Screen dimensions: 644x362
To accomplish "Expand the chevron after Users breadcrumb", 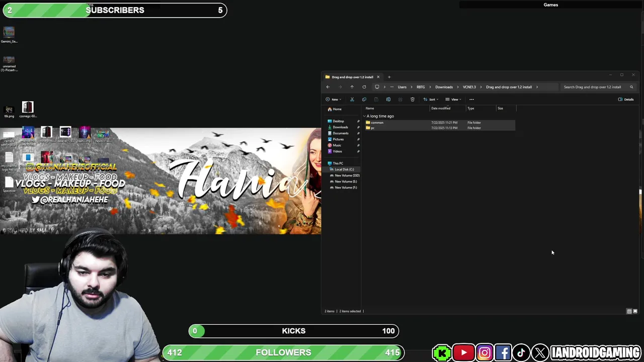I will click(x=411, y=87).
